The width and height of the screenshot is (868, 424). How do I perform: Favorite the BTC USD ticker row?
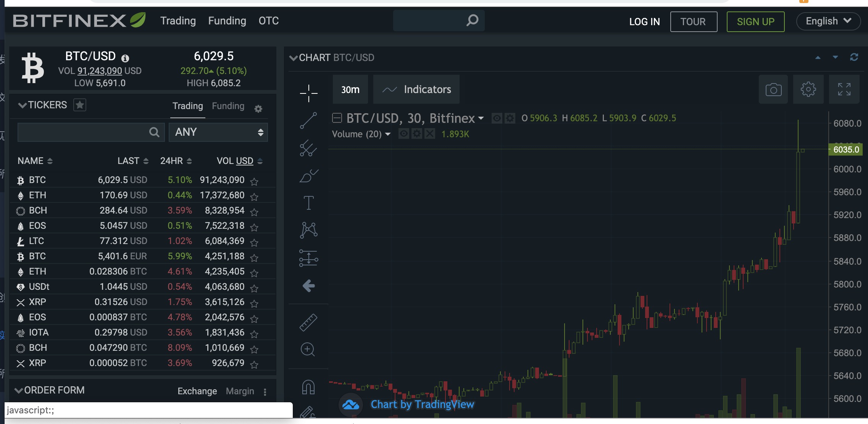pyautogui.click(x=254, y=181)
